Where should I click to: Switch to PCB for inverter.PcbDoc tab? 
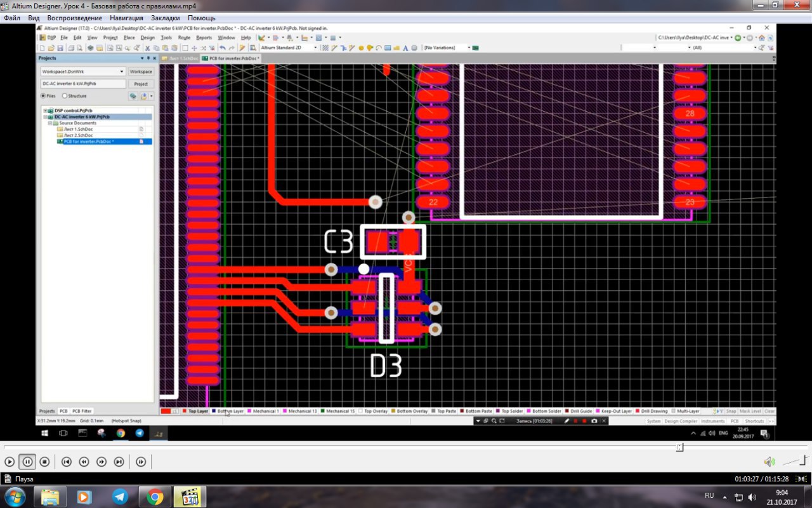coord(231,58)
